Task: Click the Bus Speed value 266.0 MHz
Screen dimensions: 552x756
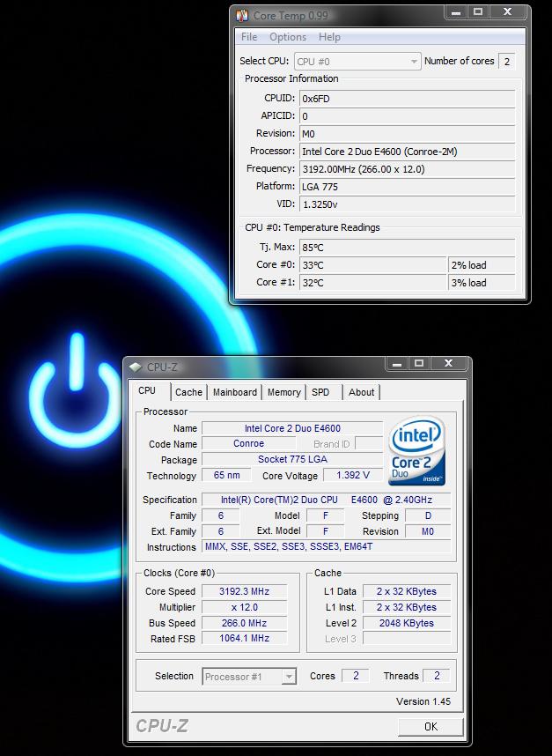Action: pos(244,624)
